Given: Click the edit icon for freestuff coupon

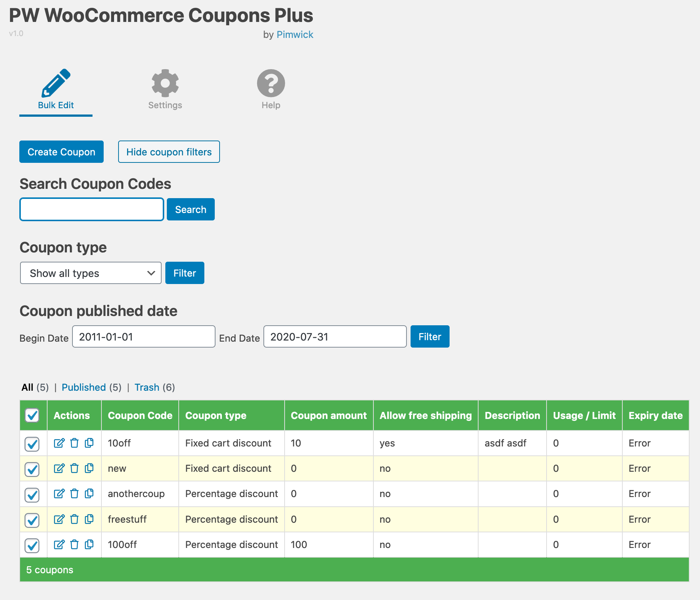Looking at the screenshot, I should pos(59,519).
